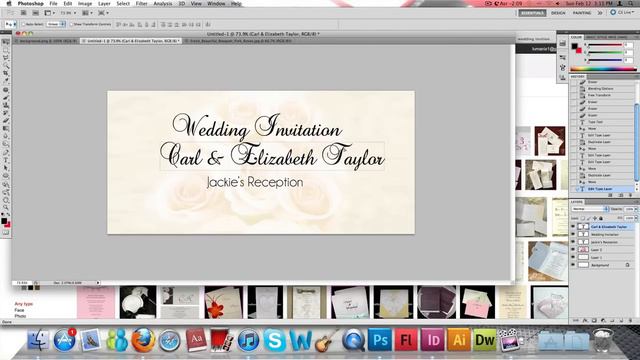Hide the Carl & Elizabeth Taylor layer
The height and width of the screenshot is (360, 640).
(573, 227)
